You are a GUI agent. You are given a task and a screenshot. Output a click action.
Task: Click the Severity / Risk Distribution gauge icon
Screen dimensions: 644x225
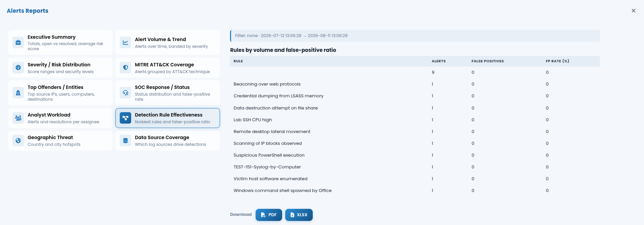[18, 68]
